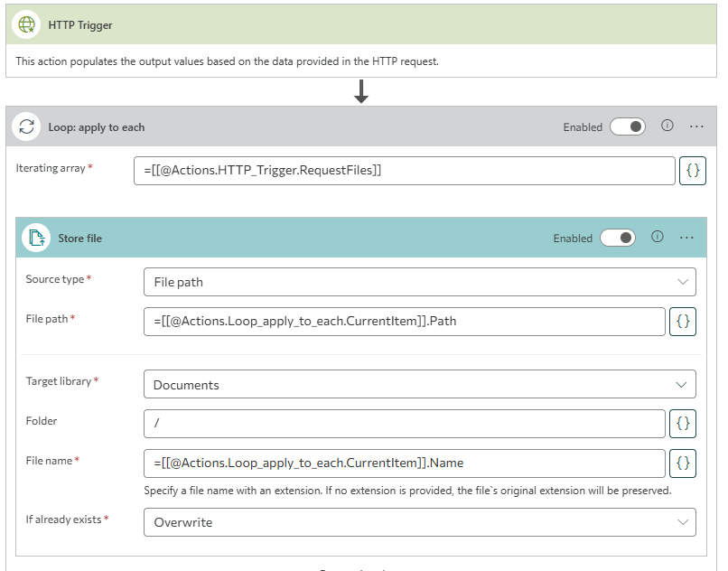The height and width of the screenshot is (571, 728).
Task: Click the Iterating array input field
Action: [x=404, y=171]
